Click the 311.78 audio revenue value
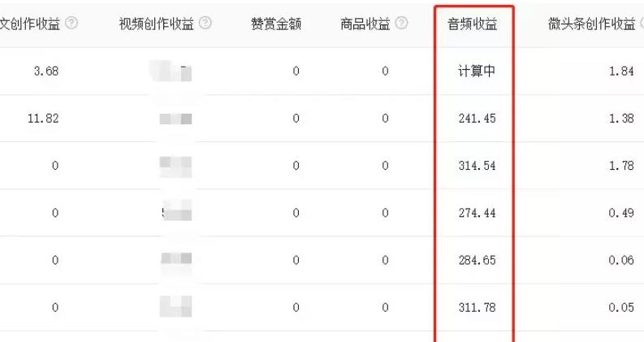 click(x=478, y=307)
